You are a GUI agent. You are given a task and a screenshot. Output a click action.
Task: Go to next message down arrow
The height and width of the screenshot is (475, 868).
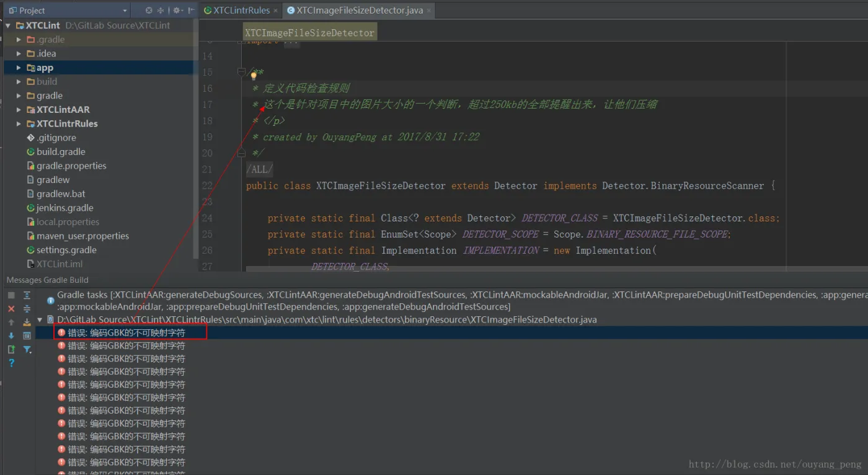[11, 335]
